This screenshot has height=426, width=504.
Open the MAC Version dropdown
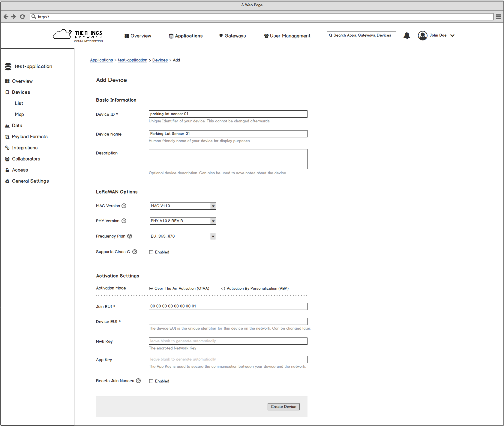213,206
